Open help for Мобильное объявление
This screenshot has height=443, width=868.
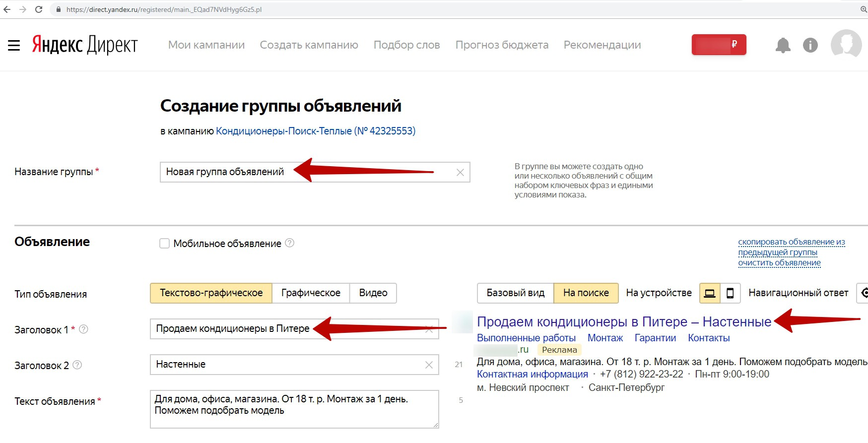click(290, 243)
